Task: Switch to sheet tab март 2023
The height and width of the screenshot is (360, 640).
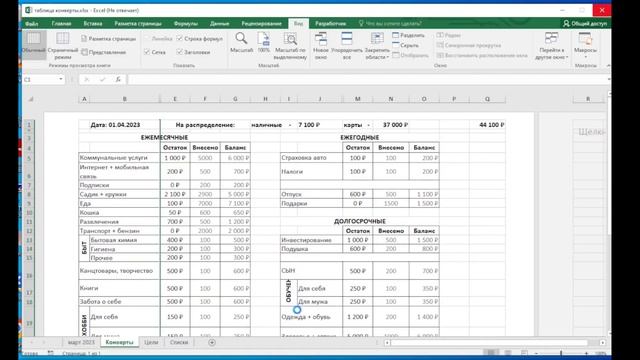Action: point(81,342)
